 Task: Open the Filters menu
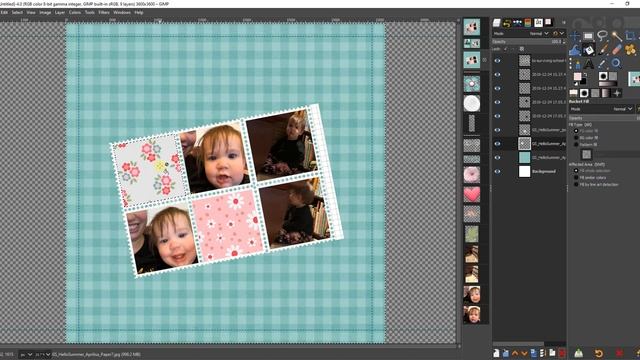click(104, 12)
